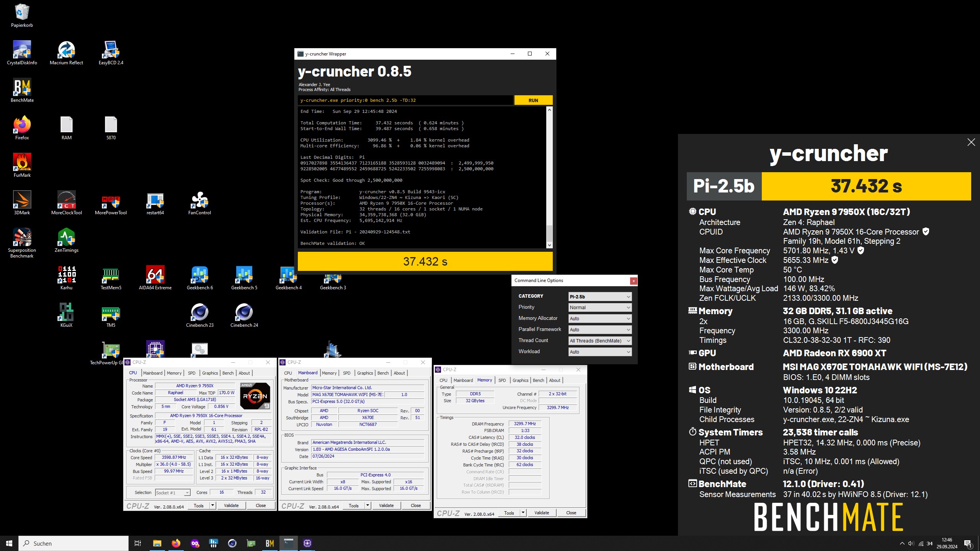Image resolution: width=980 pixels, height=551 pixels.
Task: Open the Socket #1 selection dropdown in CPU-Z
Action: (x=173, y=492)
